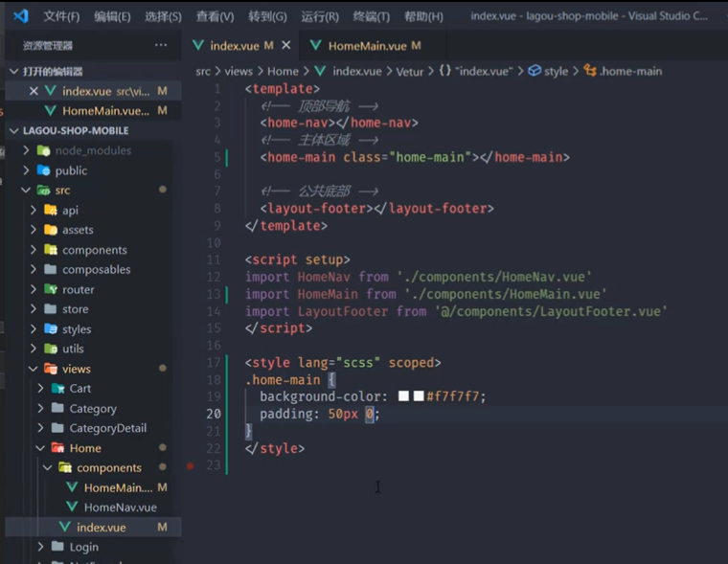Screen dimensions: 728x564
Task: Expand the api folder
Action: tap(34, 210)
